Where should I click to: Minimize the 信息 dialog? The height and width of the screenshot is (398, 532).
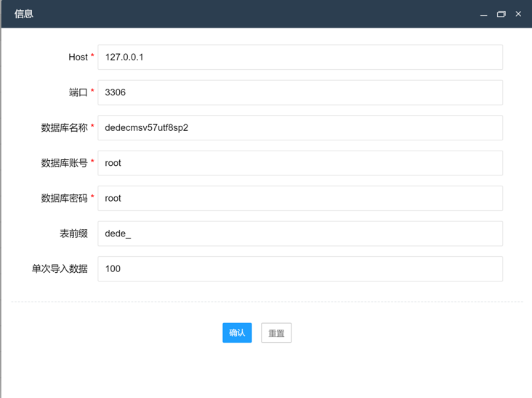click(x=483, y=15)
